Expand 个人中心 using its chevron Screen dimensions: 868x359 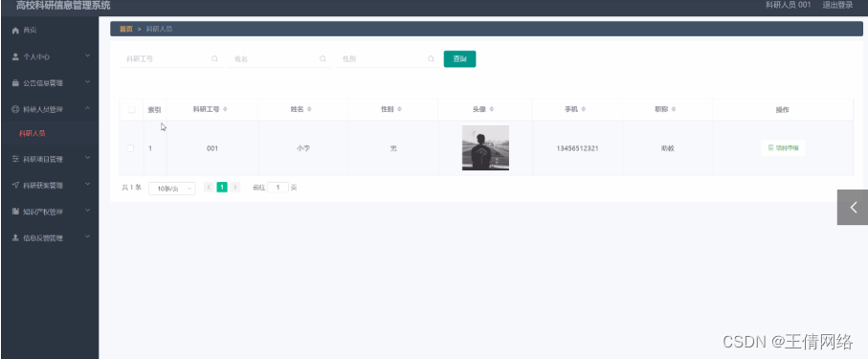click(x=87, y=56)
